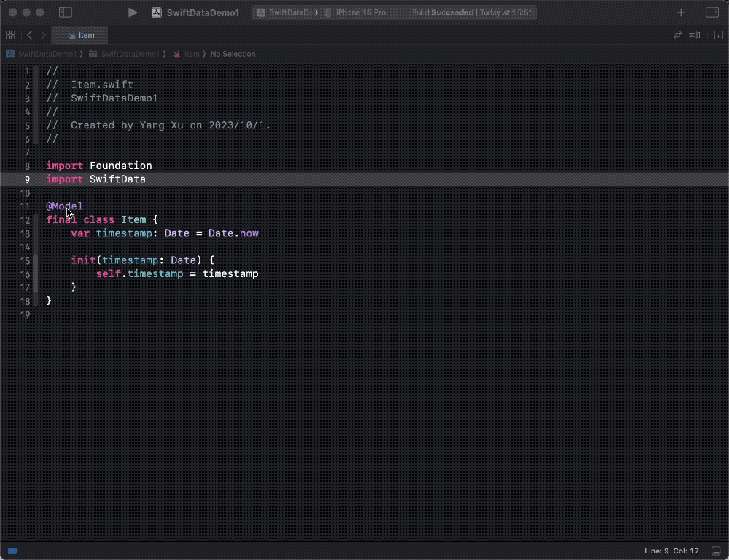Viewport: 729px width, 560px height.
Task: Select the Item editor tab
Action: [80, 34]
